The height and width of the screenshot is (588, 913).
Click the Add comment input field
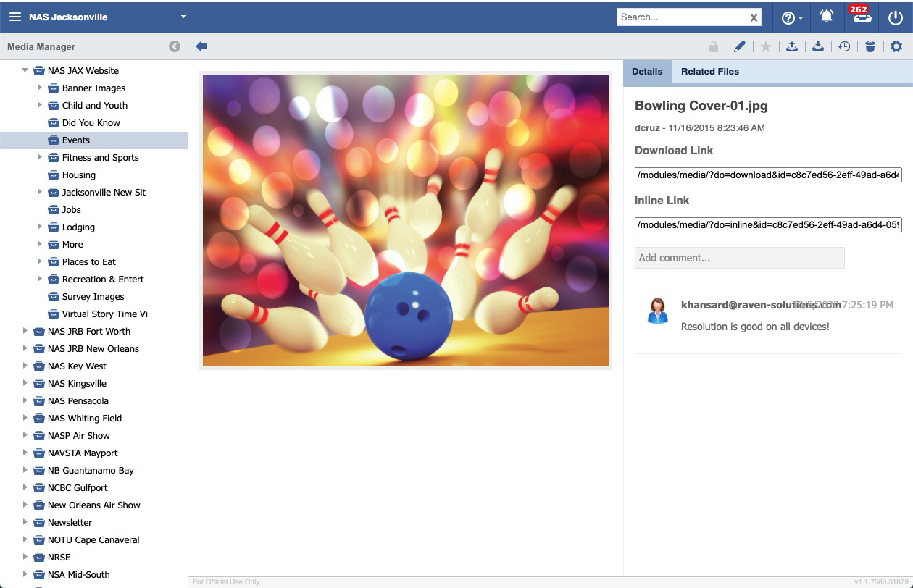point(739,258)
